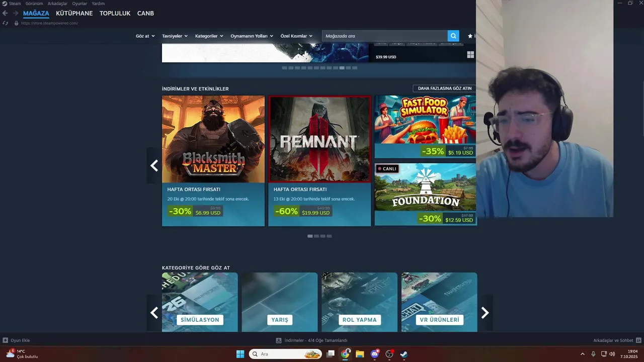The height and width of the screenshot is (362, 644).
Task: Select the first featured carousel page dot
Action: 284,67
